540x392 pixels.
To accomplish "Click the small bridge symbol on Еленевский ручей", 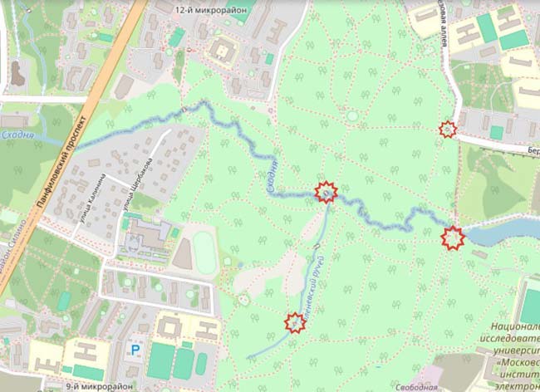I will (x=317, y=247).
